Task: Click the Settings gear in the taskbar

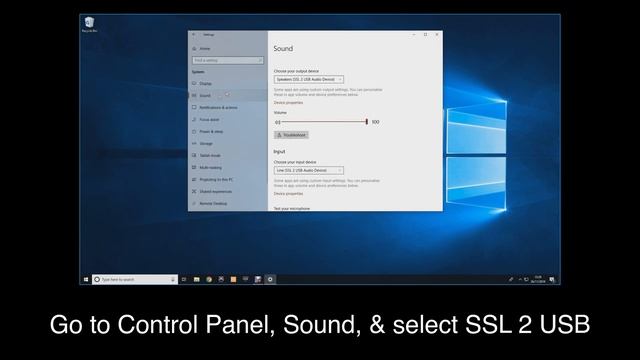Action: pos(270,280)
